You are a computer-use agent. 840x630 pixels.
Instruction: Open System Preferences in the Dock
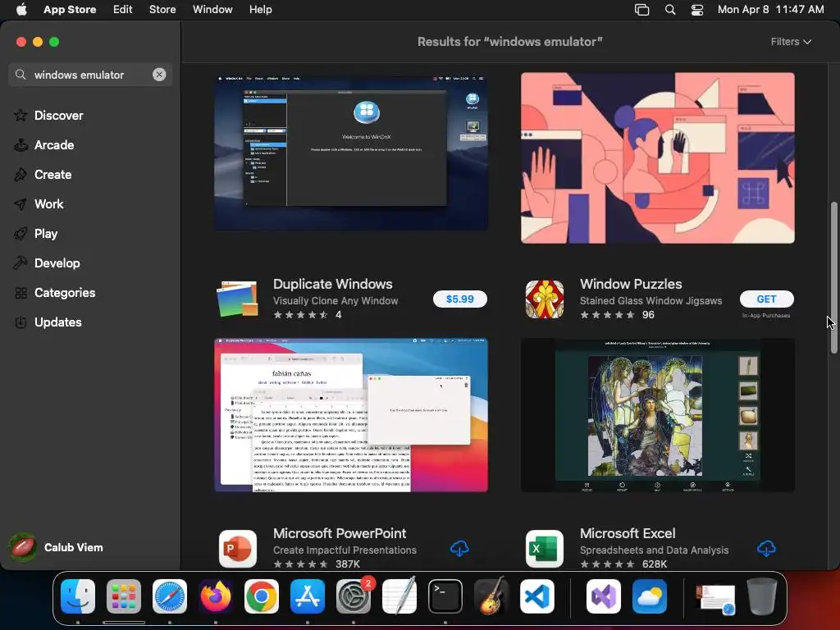354,596
